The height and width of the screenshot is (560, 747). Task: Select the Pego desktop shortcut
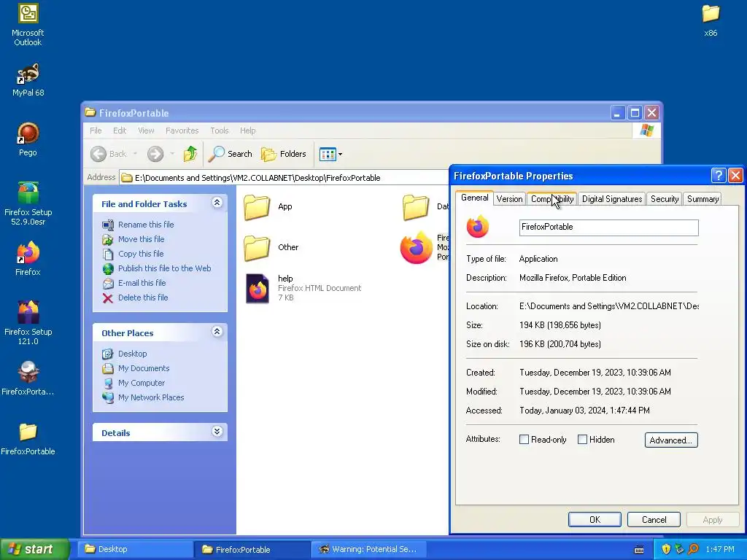[x=28, y=139]
